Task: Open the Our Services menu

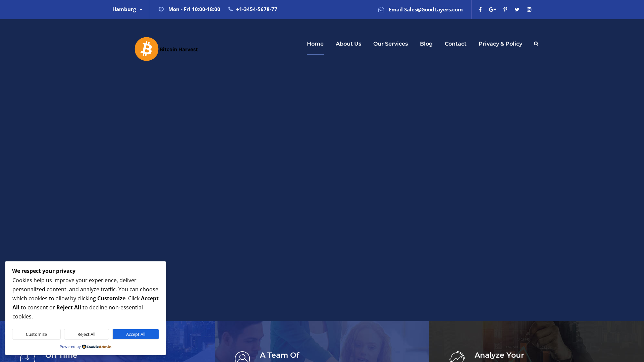Action: [x=390, y=44]
